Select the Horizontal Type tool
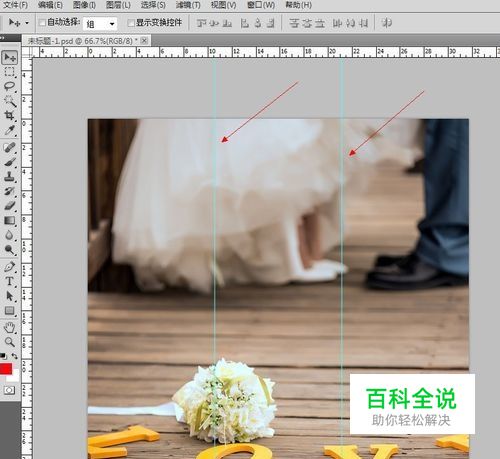 pyautogui.click(x=9, y=281)
